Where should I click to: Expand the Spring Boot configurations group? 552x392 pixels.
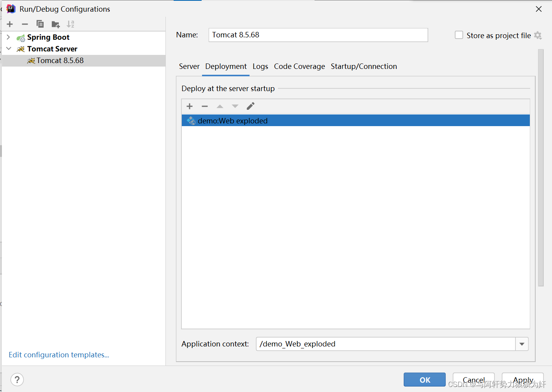click(8, 37)
